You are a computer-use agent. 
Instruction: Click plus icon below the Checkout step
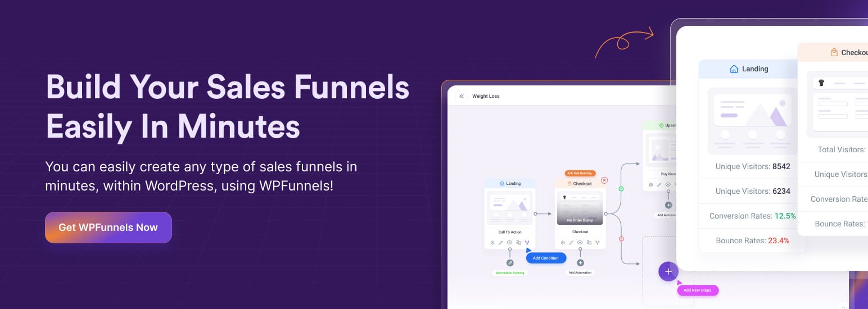pos(580,262)
